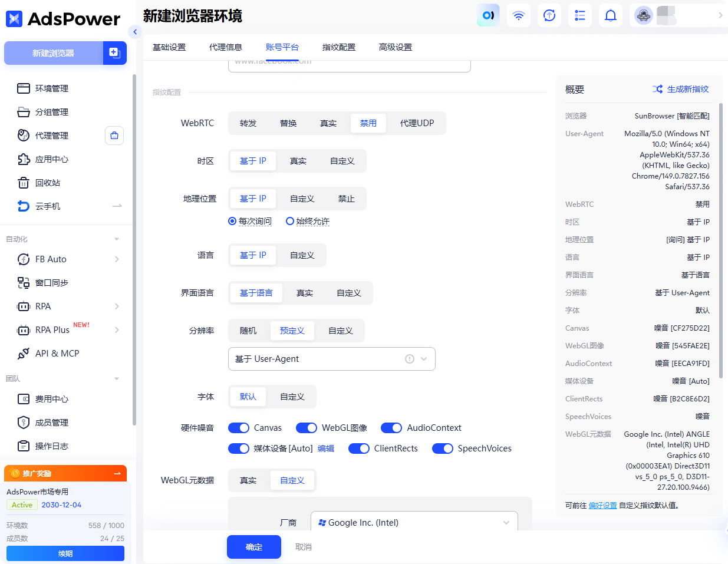The height and width of the screenshot is (564, 728).
Task: Open the 基于 User-Agent resolution dropdown
Action: coord(332,359)
